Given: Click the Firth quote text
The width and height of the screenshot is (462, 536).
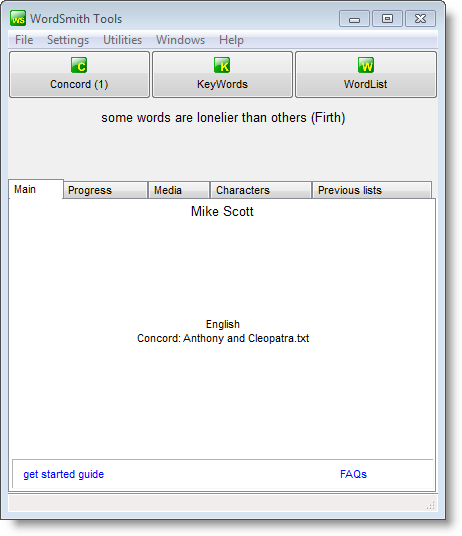Looking at the screenshot, I should click(223, 118).
